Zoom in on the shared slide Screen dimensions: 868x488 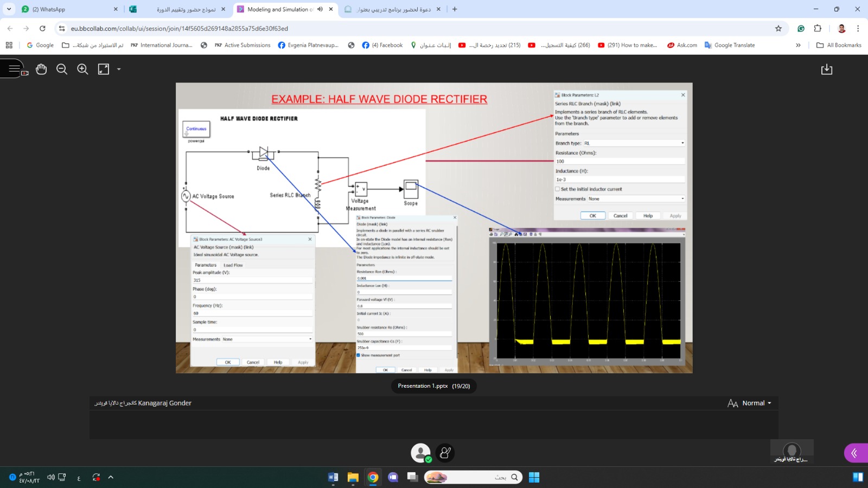(82, 69)
